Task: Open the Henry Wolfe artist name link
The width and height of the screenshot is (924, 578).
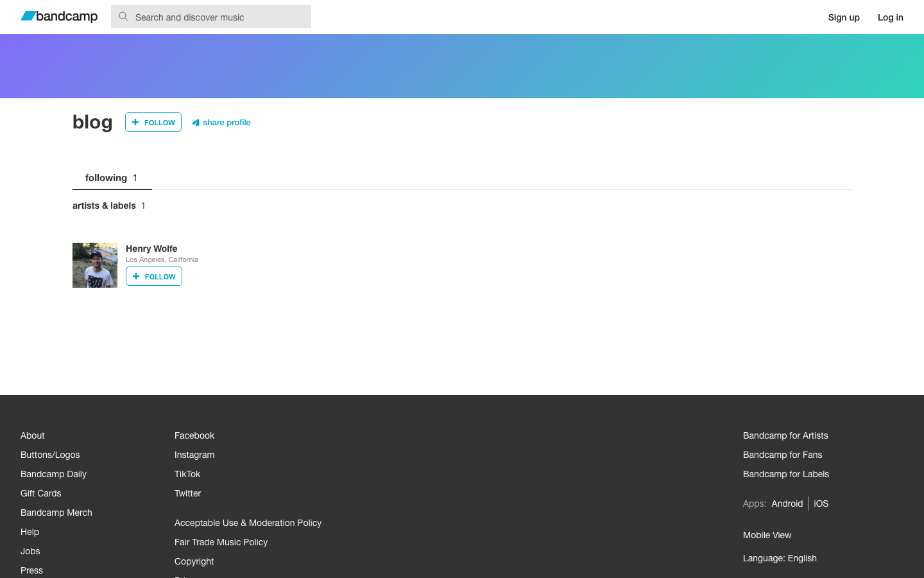Action: pyautogui.click(x=151, y=249)
